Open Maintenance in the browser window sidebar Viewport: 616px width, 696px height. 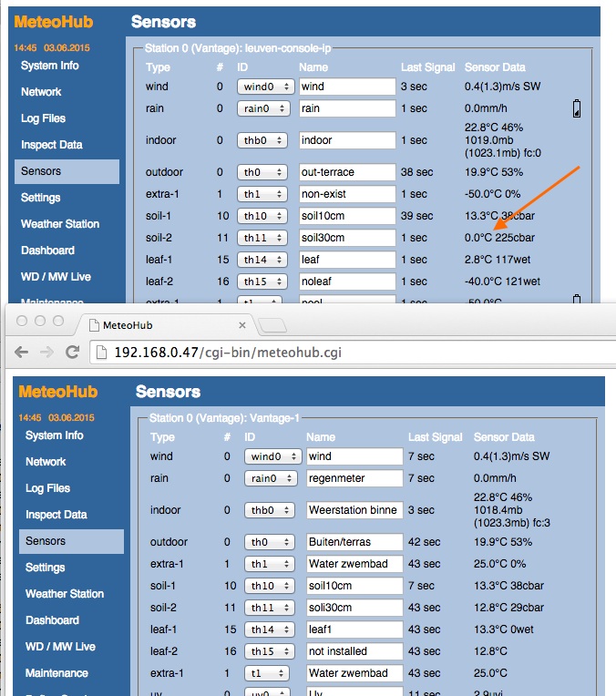56,673
